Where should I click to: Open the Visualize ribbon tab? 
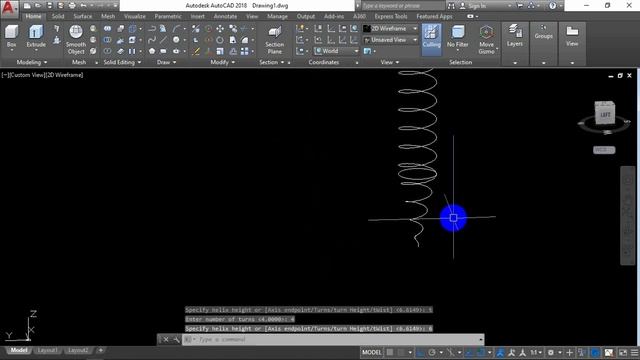[x=135, y=16]
